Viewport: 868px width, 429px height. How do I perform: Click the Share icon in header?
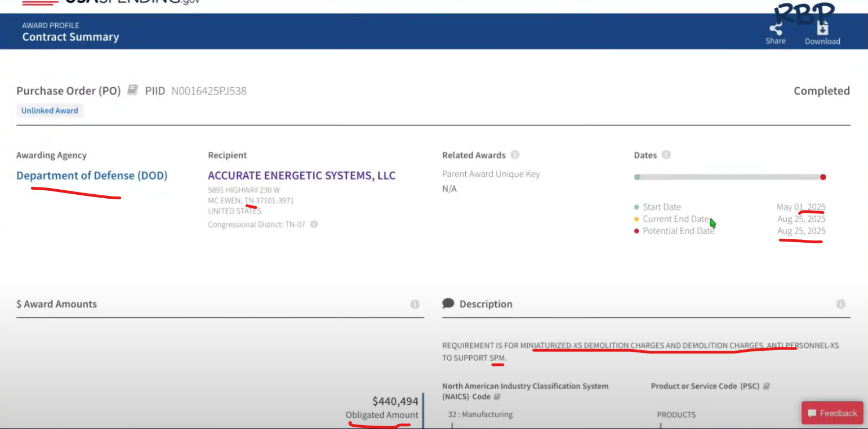click(x=775, y=29)
